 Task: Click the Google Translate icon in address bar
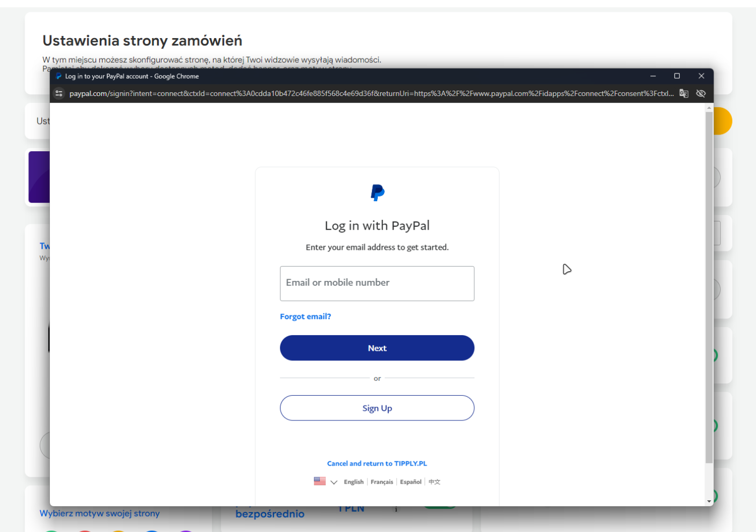click(x=684, y=93)
